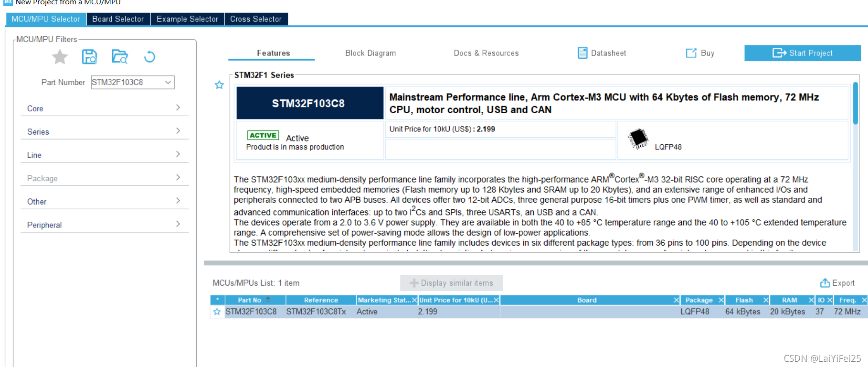Click the Active status cell in table
Image resolution: width=868 pixels, height=367 pixels.
(x=367, y=312)
